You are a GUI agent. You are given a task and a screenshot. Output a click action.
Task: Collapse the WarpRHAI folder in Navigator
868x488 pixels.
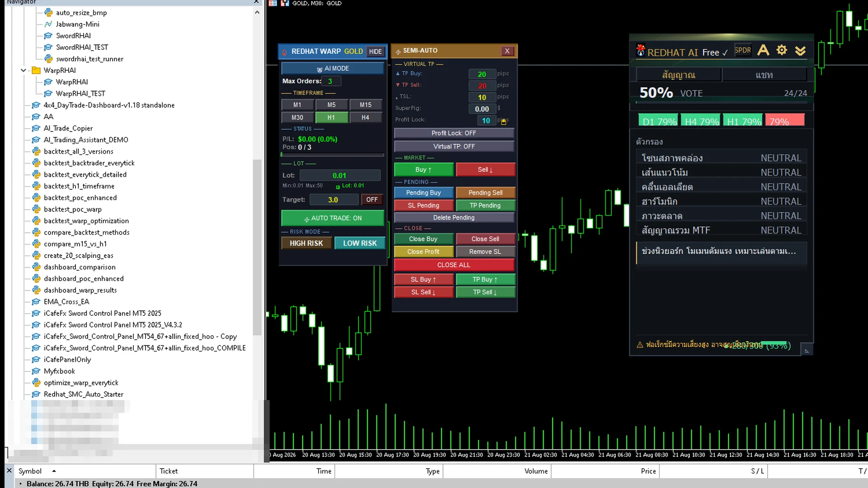23,70
